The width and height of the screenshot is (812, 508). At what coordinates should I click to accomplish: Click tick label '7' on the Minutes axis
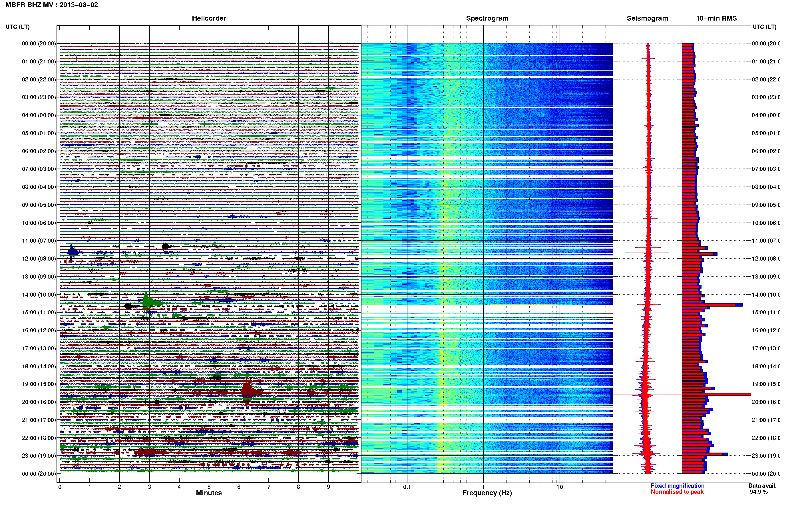click(269, 487)
